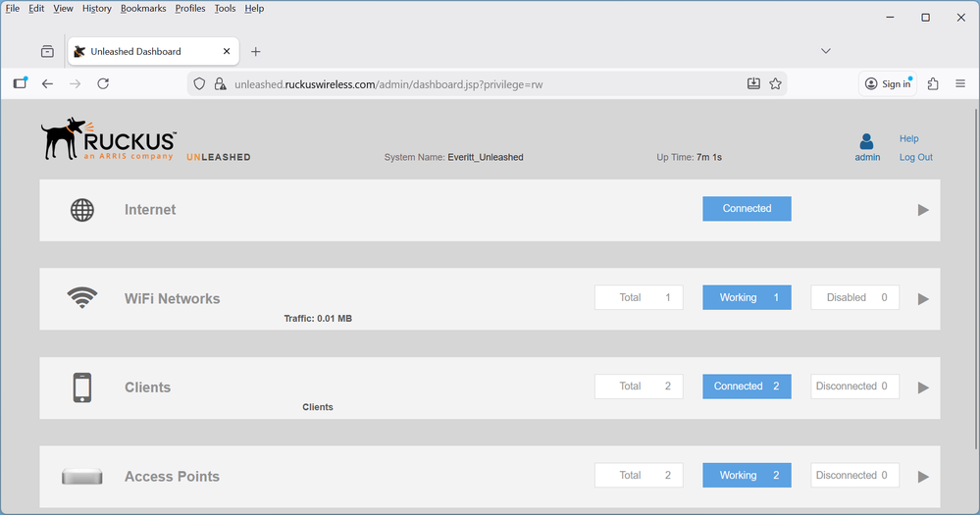
Task: Go forward with the browser forward arrow
Action: pyautogui.click(x=75, y=83)
